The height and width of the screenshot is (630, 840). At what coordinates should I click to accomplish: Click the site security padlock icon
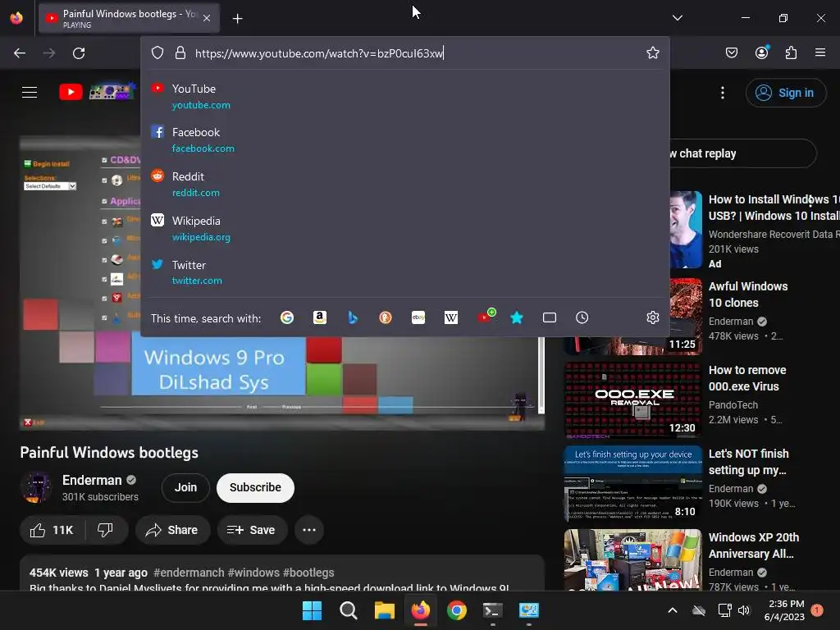(x=180, y=52)
